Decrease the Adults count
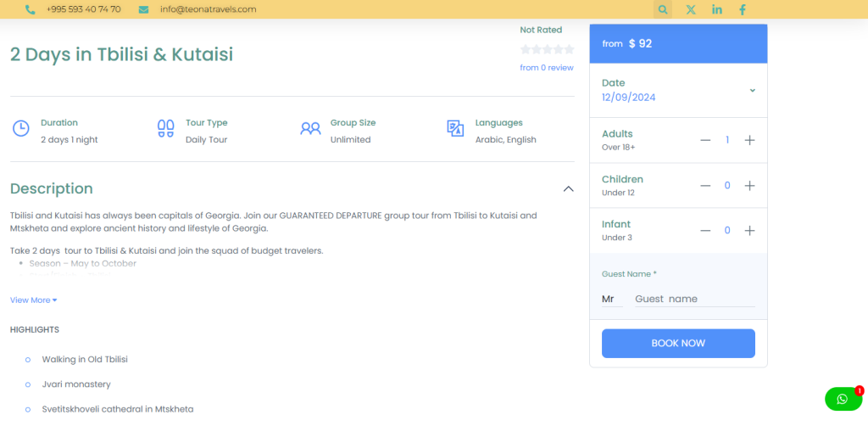The width and height of the screenshot is (868, 426). click(x=705, y=140)
